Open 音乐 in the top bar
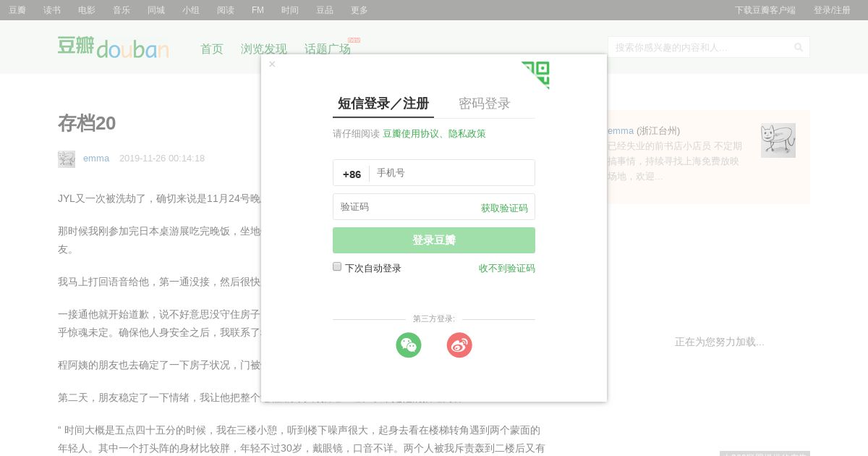Viewport: 868px width, 456px height. coord(122,10)
